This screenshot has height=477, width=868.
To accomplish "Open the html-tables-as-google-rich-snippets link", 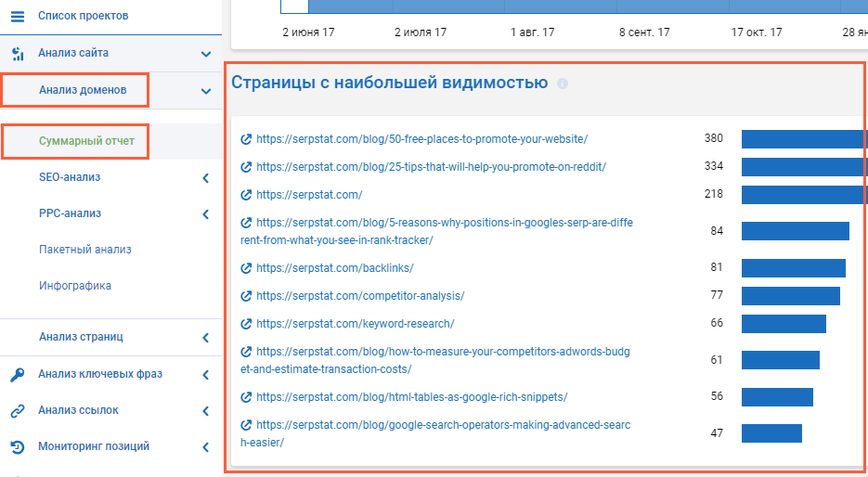I will point(412,397).
